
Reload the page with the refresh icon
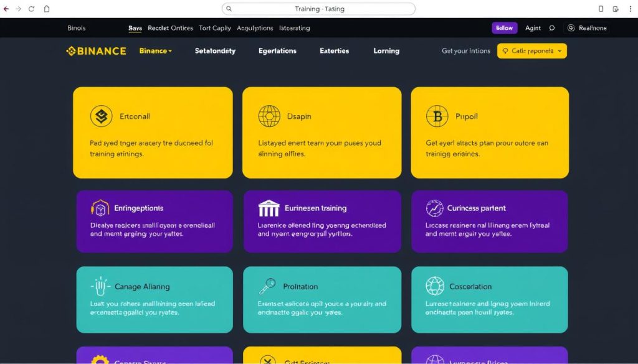31,9
